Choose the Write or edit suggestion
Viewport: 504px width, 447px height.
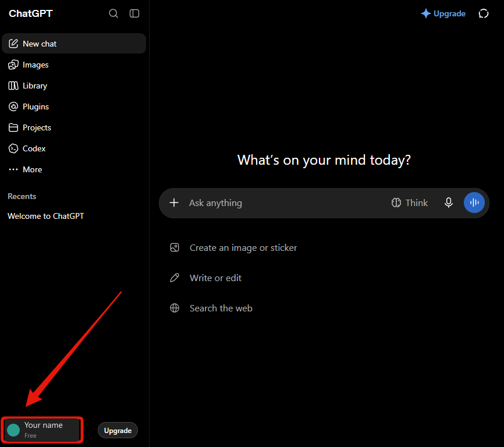[x=205, y=278]
